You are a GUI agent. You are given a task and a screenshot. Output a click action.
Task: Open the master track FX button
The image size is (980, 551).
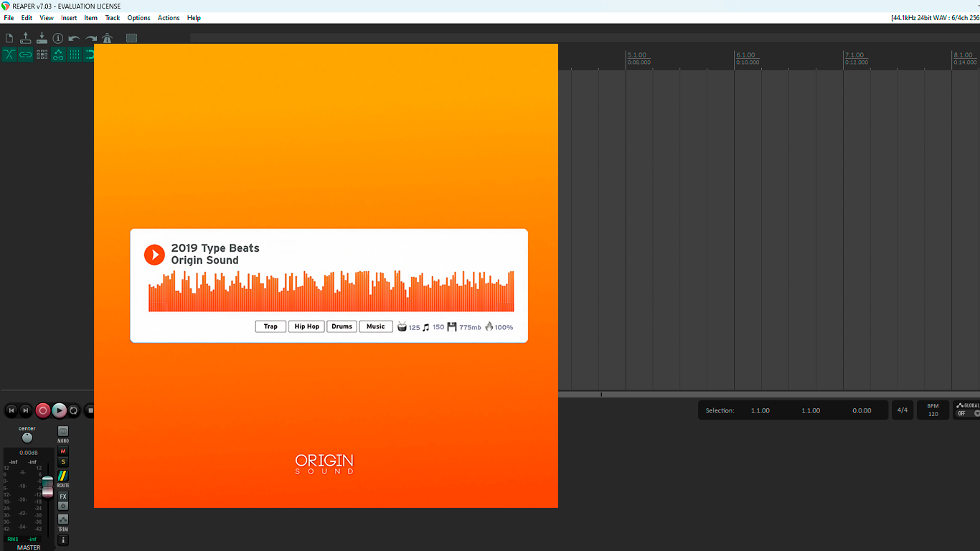tap(63, 496)
